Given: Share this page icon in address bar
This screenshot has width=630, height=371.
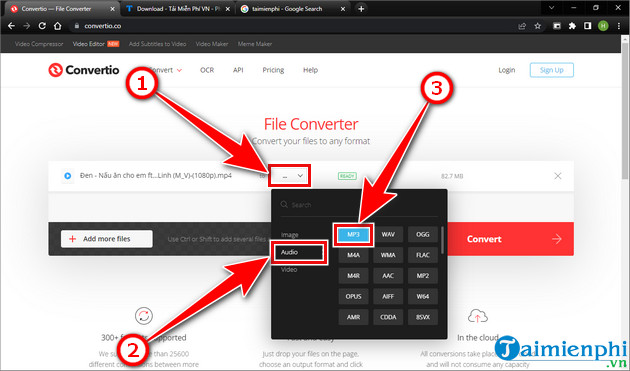Looking at the screenshot, I should [x=522, y=26].
